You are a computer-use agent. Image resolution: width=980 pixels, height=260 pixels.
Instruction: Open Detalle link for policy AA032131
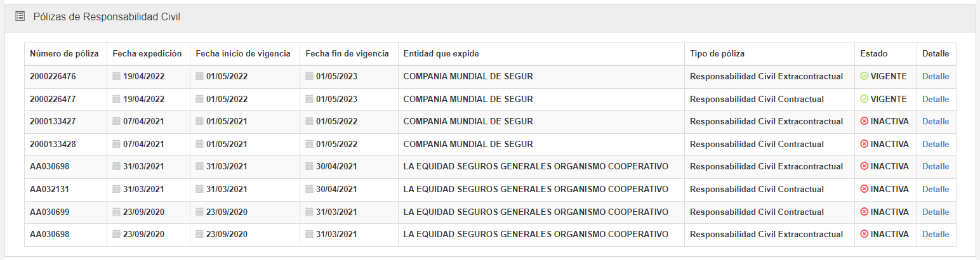click(x=936, y=190)
